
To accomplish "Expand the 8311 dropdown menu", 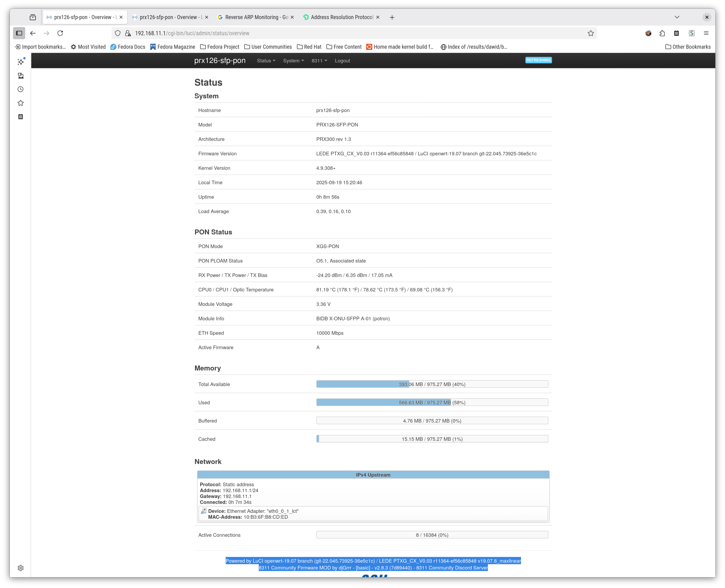I will coord(319,61).
